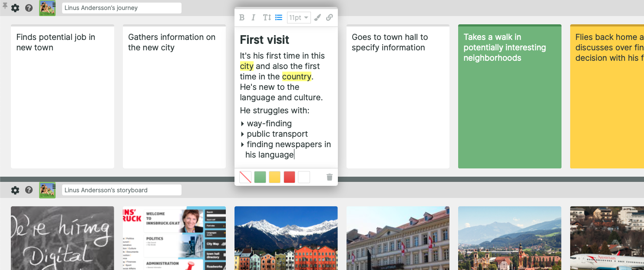Open the Austrian airplane storyboard image

click(x=607, y=238)
